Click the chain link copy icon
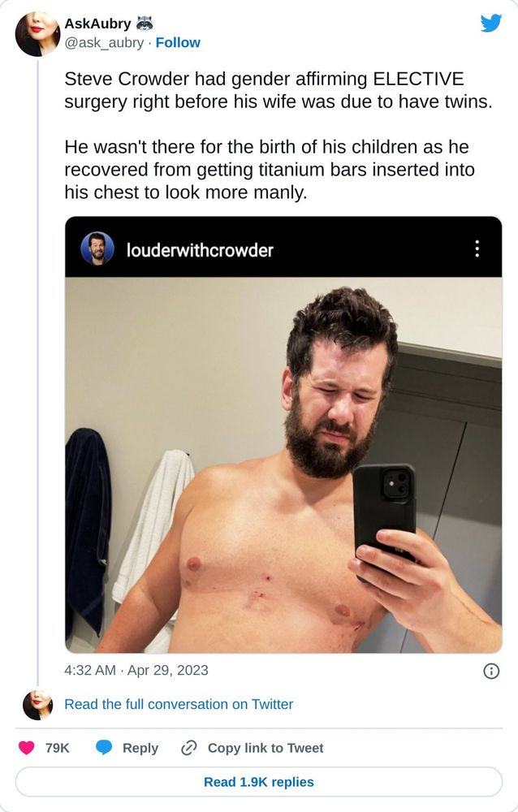The image size is (518, 812). (188, 748)
